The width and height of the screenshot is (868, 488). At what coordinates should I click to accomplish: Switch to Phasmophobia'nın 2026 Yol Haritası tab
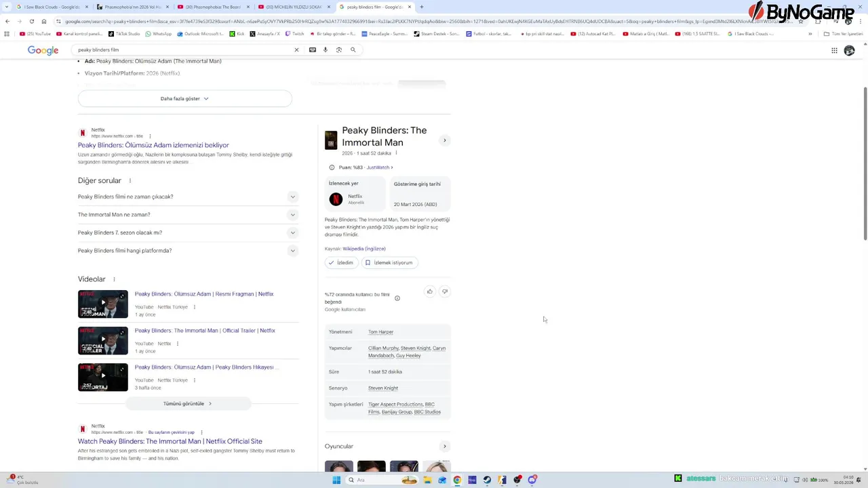[132, 7]
